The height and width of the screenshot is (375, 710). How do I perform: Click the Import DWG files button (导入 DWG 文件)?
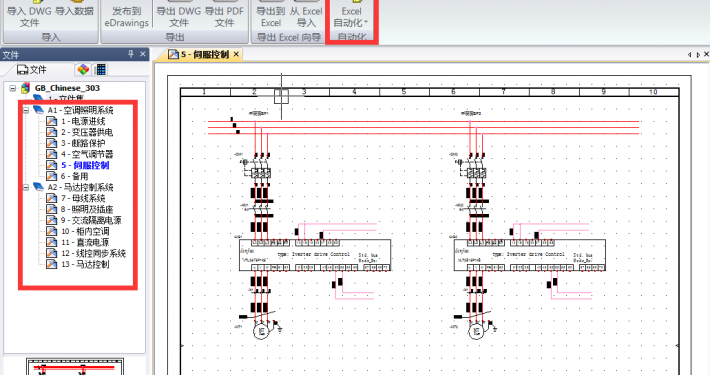29,16
